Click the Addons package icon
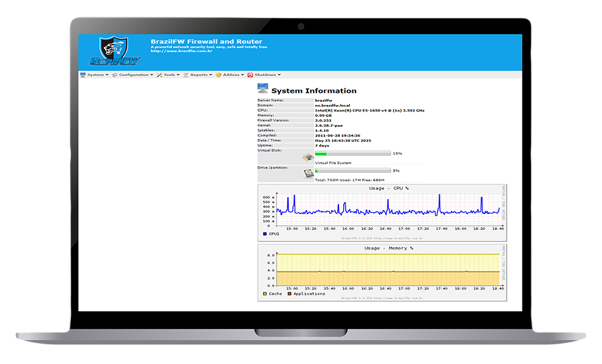602x364 pixels. 219,75
